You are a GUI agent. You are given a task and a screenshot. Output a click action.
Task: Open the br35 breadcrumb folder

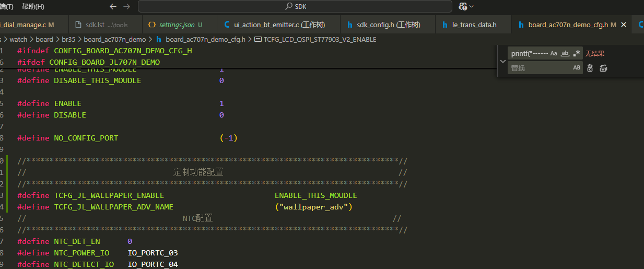point(68,39)
